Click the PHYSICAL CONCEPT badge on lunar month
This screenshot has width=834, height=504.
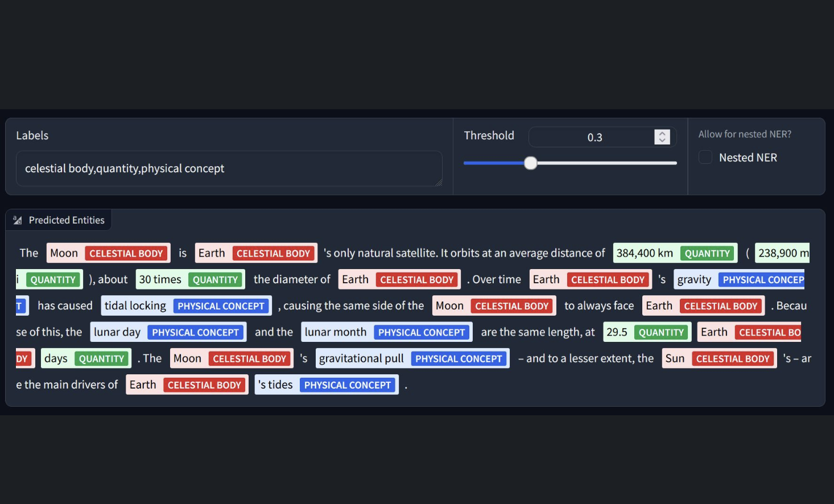click(x=422, y=332)
